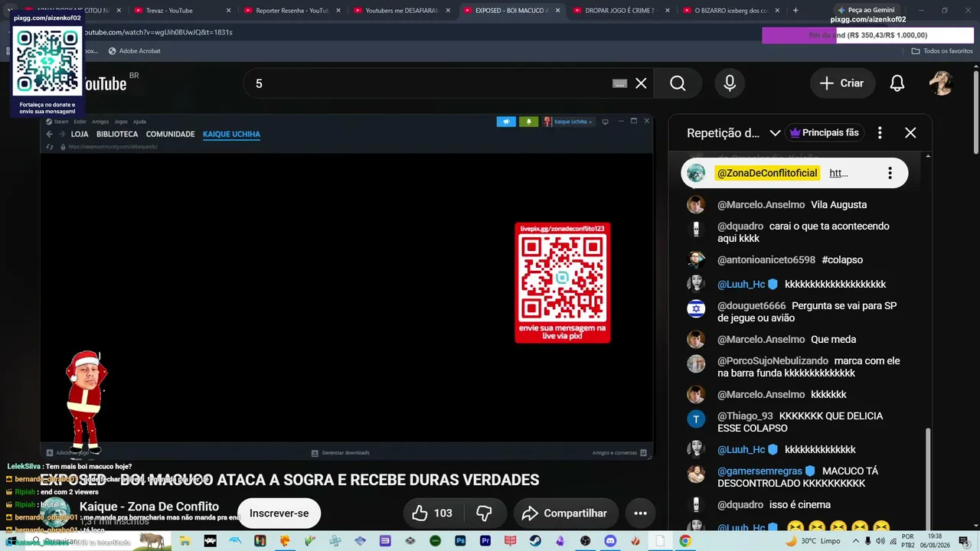The image size is (980, 551).
Task: Click the @Thiago_93 avatar in chat
Action: tap(696, 419)
